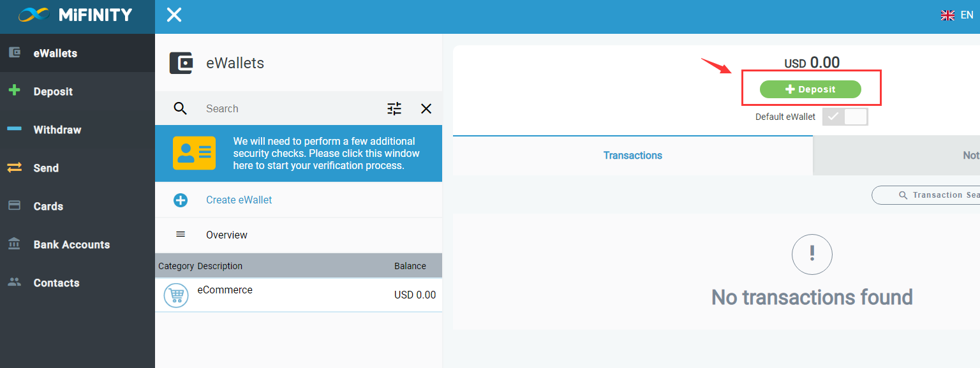Click the yellow ID card verification icon

point(194,153)
